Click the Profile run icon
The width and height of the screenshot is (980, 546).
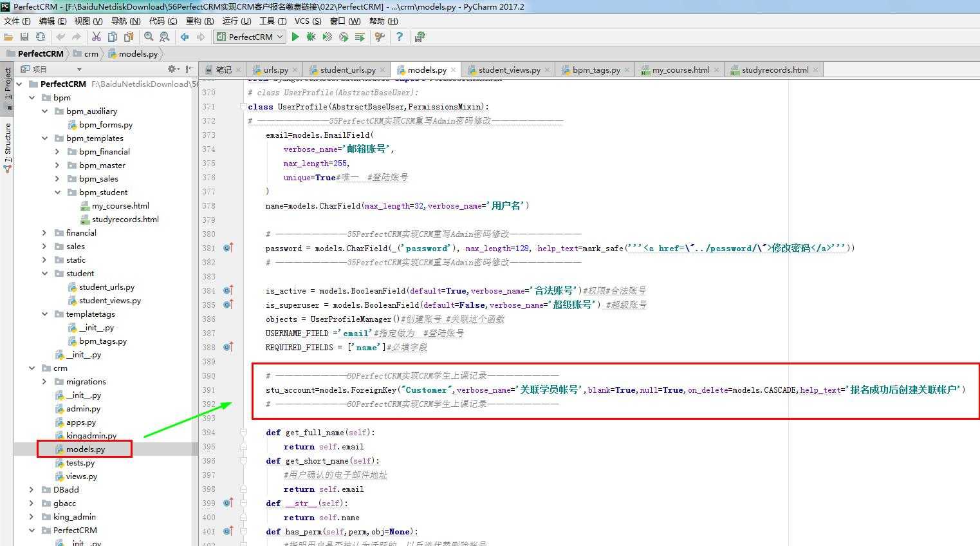(344, 37)
